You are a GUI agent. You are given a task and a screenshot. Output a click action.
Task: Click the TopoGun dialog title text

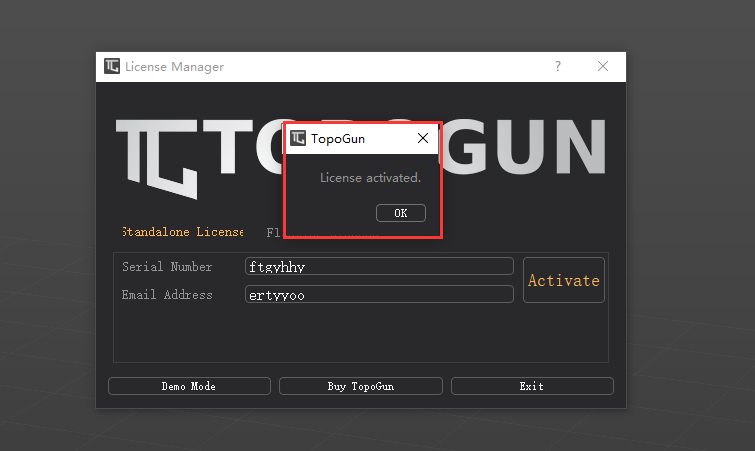tap(339, 139)
